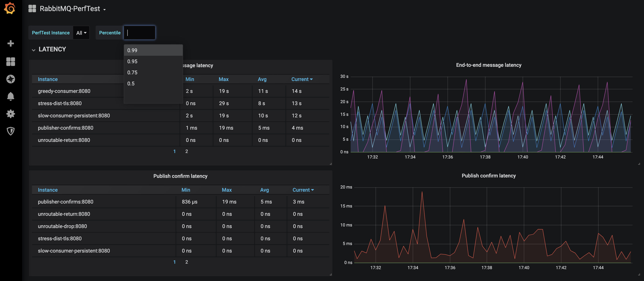The image size is (644, 281).
Task: Click the Percentile text input field
Action: pos(140,33)
